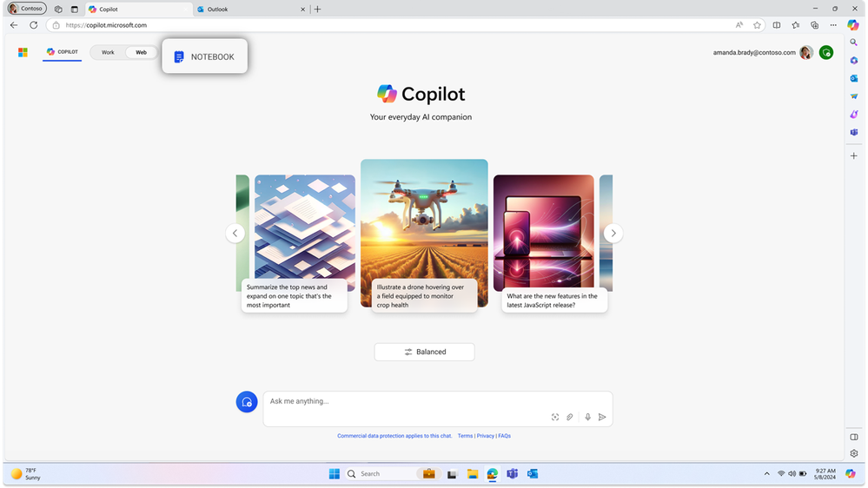Open Microsoft 365 icon in Edge sidebar
Viewport: 868px width, 488px height.
tap(853, 60)
